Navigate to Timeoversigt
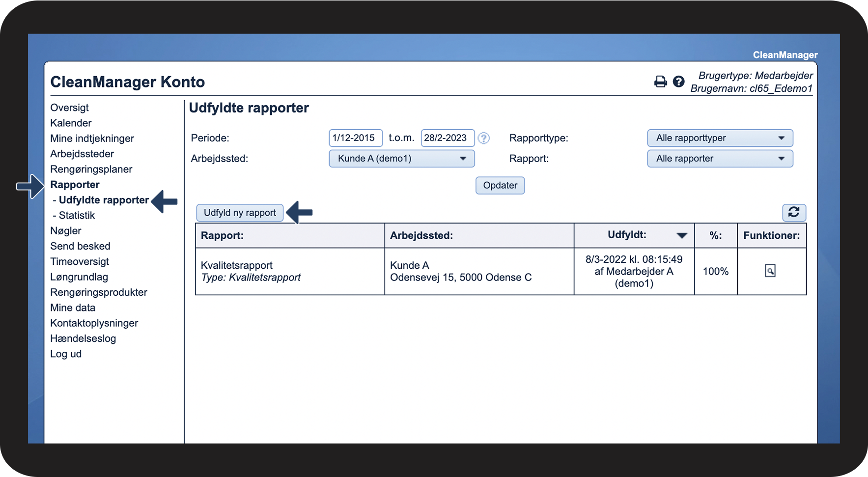 pos(80,261)
